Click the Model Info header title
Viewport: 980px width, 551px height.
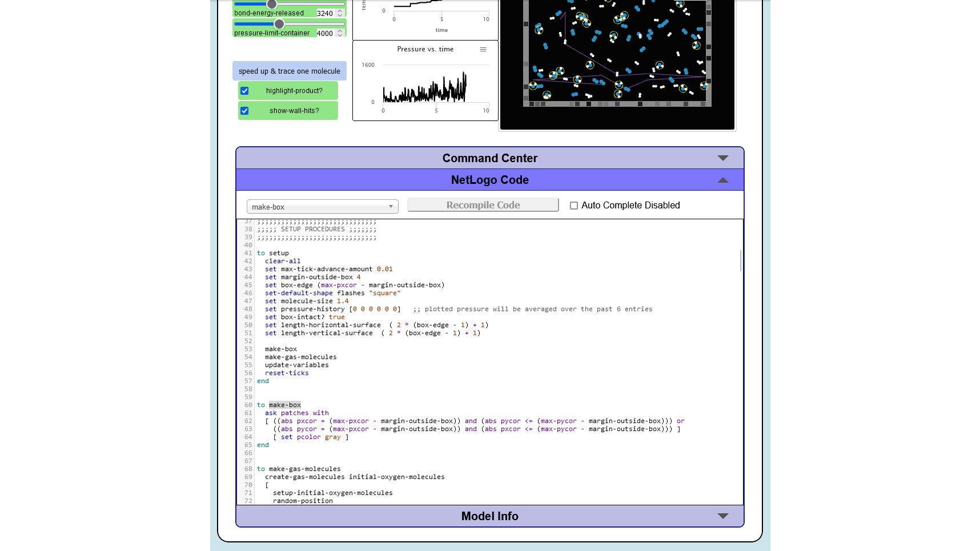(x=490, y=516)
